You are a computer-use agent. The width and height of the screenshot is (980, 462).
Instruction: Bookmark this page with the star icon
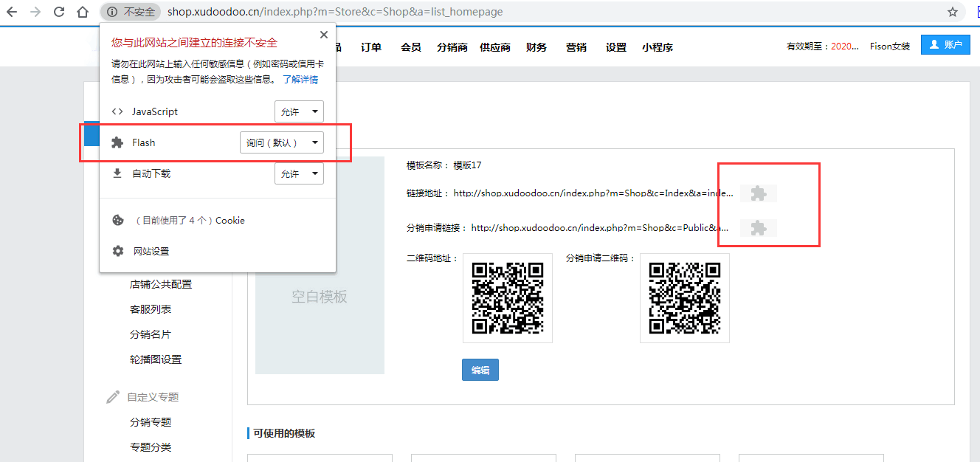[953, 12]
